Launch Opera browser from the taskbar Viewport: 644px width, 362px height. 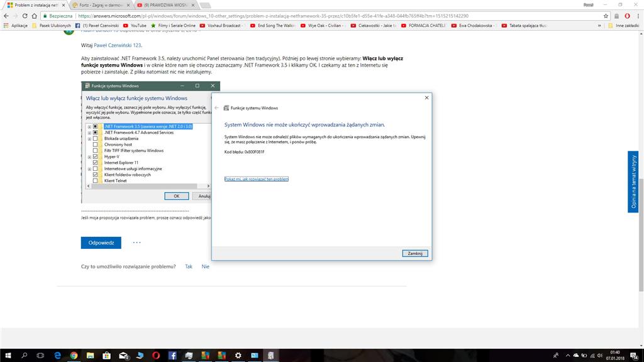(156, 356)
